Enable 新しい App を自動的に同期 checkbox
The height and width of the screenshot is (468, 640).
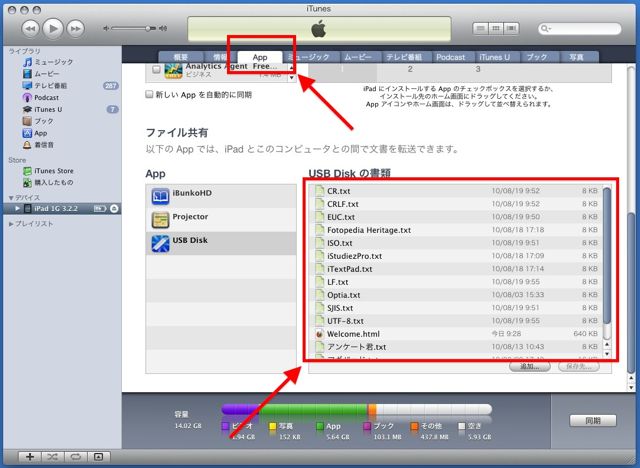pos(149,95)
